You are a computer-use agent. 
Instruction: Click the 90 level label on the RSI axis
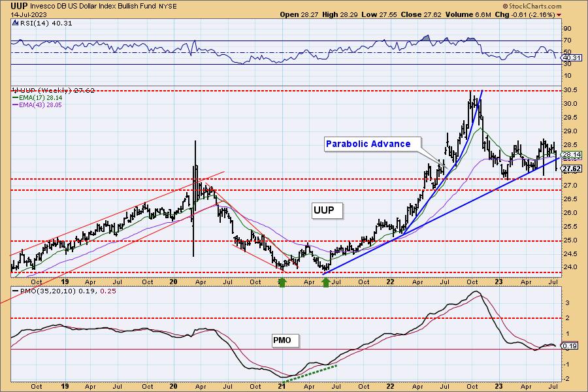(x=567, y=29)
